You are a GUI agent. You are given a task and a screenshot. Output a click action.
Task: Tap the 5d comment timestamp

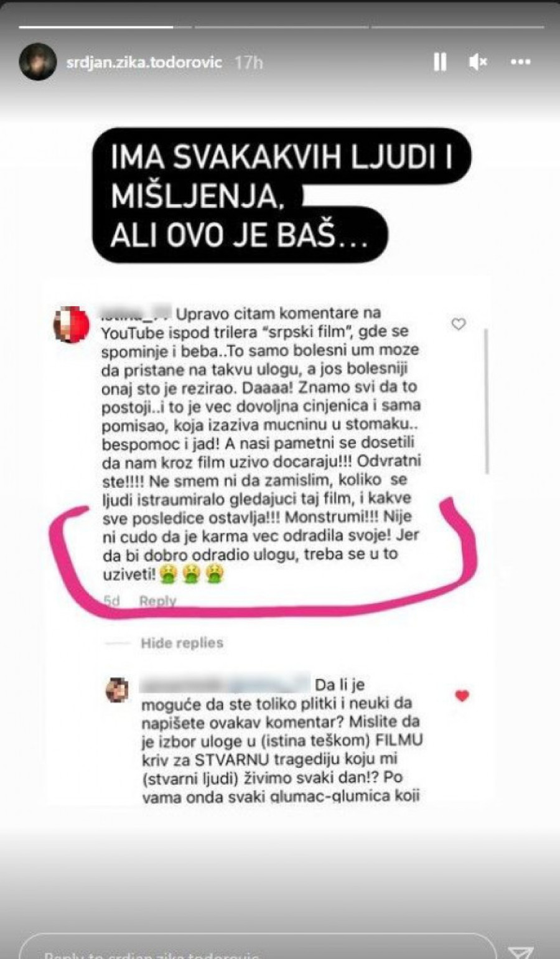point(111,601)
